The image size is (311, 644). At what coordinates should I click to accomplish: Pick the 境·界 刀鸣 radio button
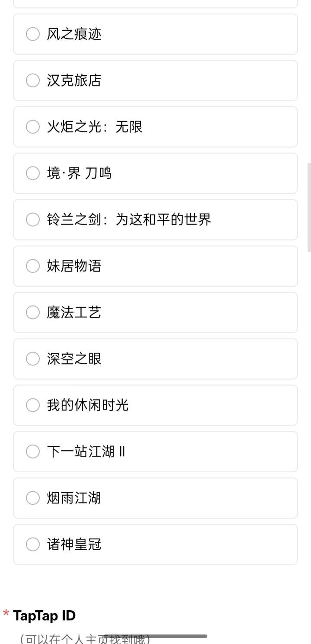[x=33, y=173]
